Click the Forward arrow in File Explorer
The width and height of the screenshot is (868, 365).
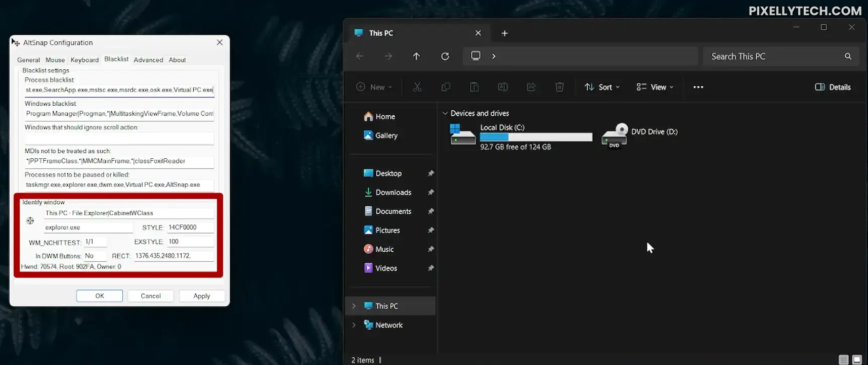388,56
